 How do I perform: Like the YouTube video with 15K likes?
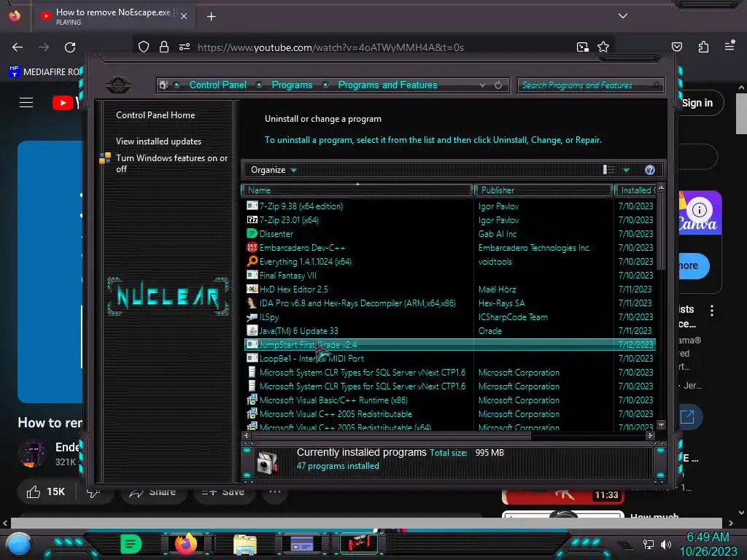point(46,492)
